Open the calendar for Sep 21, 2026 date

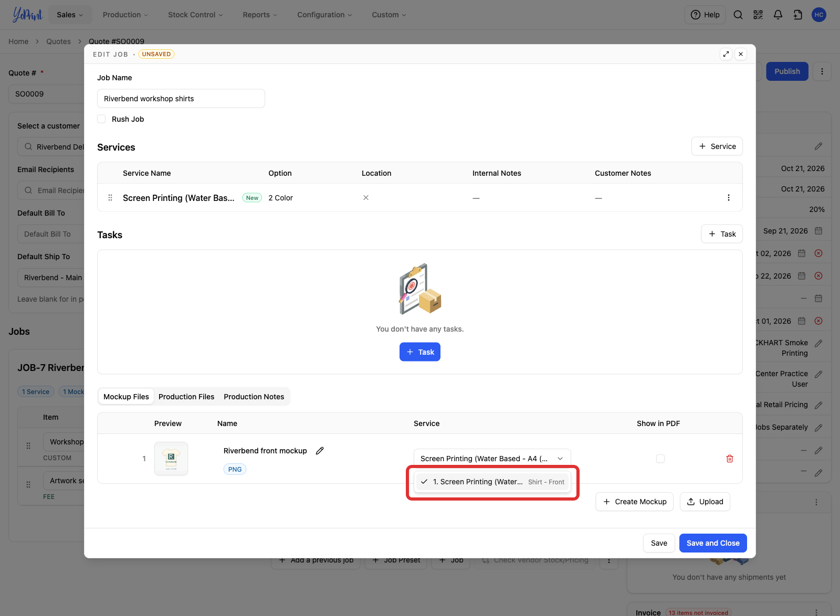point(818,231)
